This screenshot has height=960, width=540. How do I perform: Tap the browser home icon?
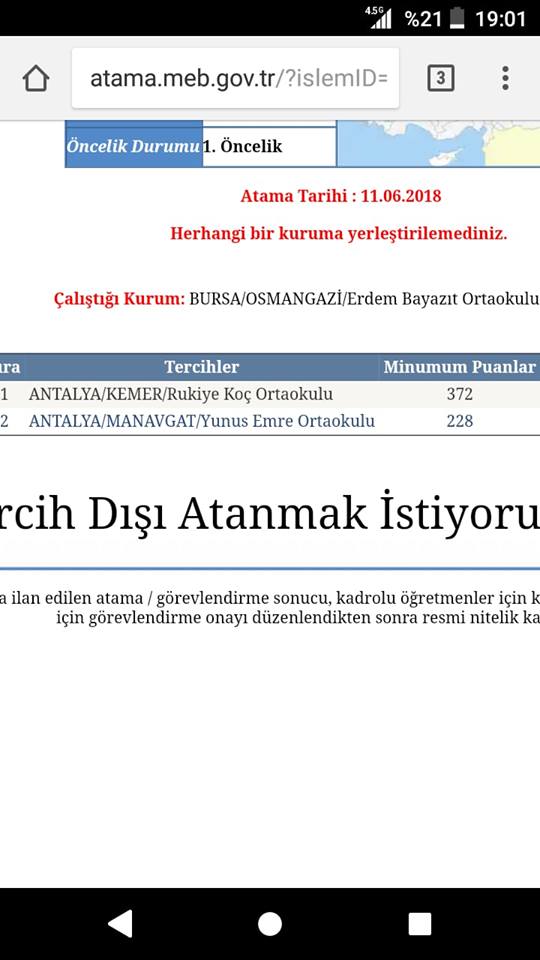coord(36,79)
